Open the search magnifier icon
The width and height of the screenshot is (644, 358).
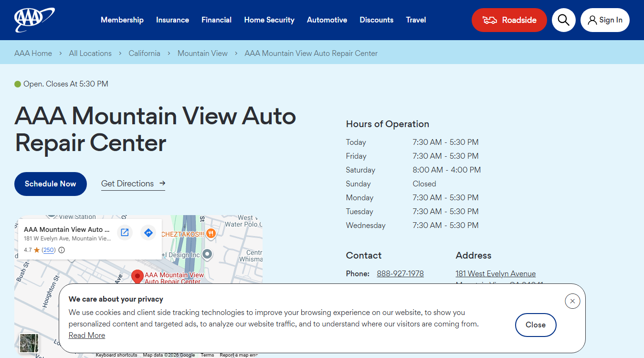(x=564, y=20)
